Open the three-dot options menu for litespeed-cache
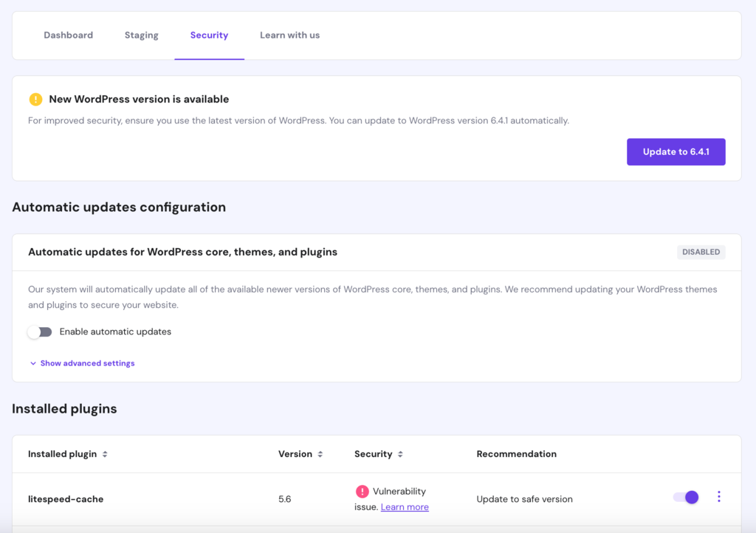The width and height of the screenshot is (756, 533). pos(719,497)
